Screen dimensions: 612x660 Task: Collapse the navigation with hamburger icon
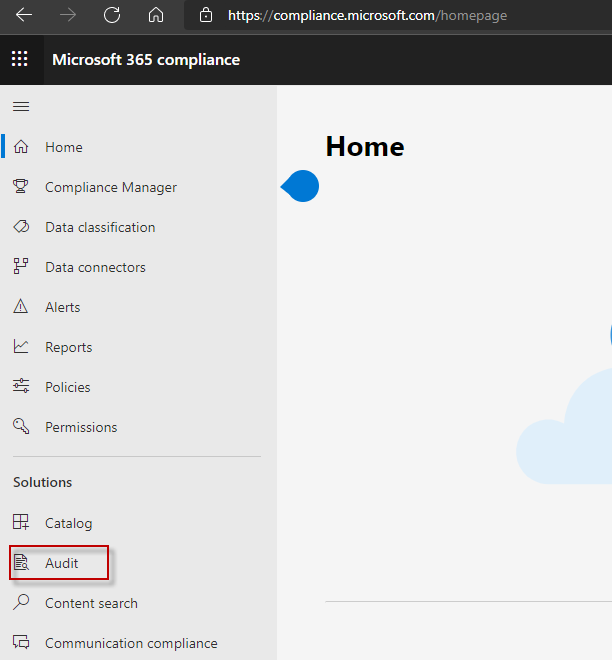click(21, 106)
